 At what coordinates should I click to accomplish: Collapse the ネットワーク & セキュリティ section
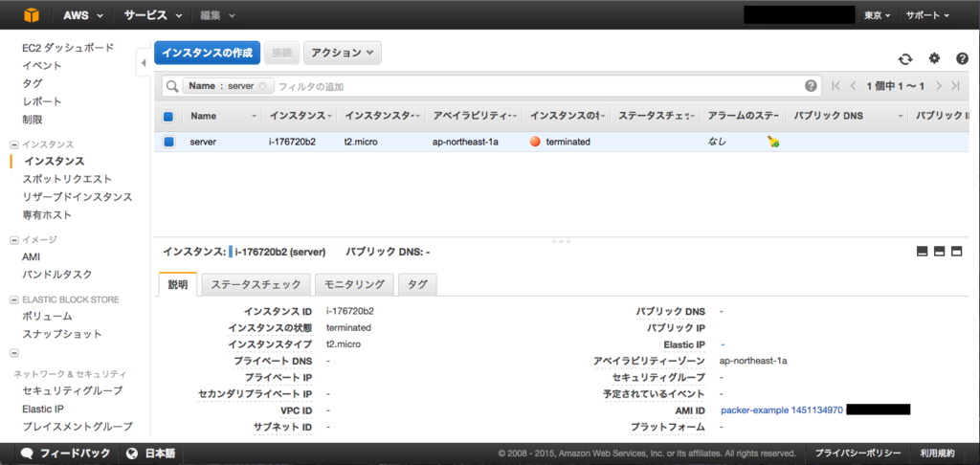click(x=14, y=353)
